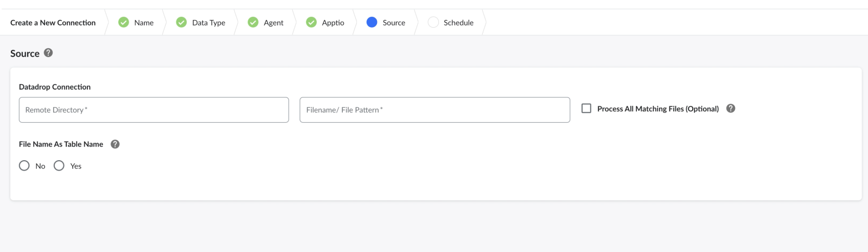Click the green checkmark on Data Type step

pyautogui.click(x=182, y=22)
